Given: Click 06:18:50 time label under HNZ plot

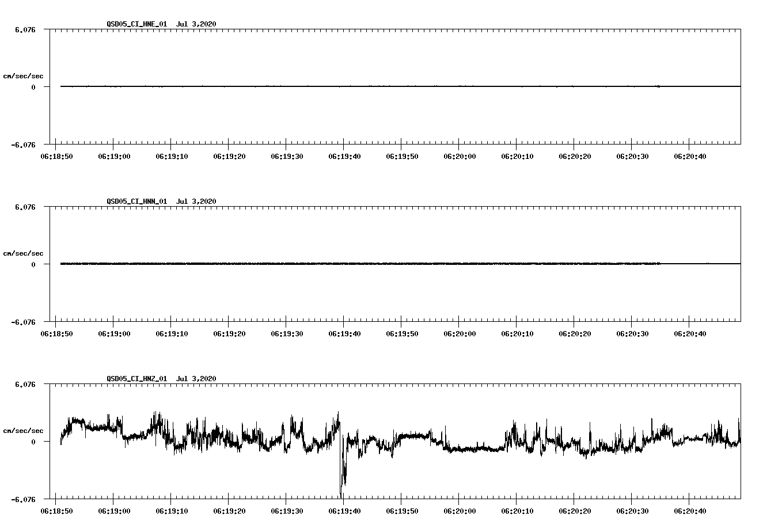Looking at the screenshot, I should point(56,511).
